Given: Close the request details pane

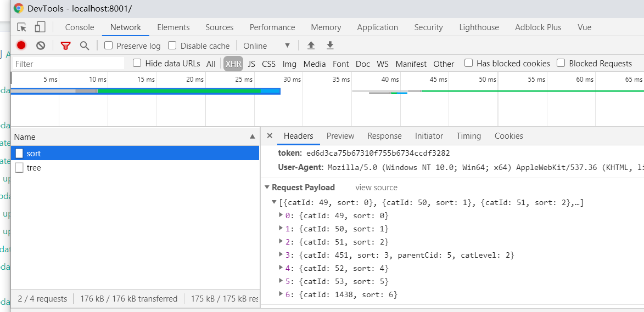Looking at the screenshot, I should point(270,135).
